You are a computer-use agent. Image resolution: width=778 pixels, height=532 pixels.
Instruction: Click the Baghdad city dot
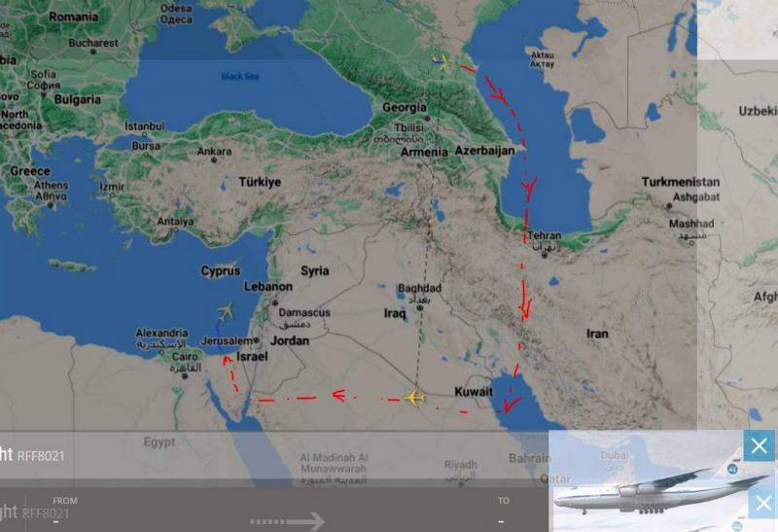(420, 308)
